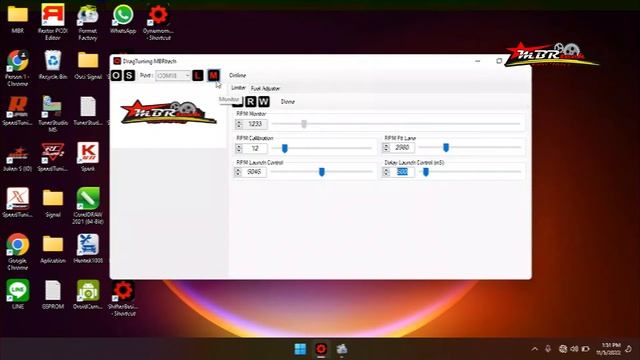The image size is (640, 360).
Task: Click the Delay Launch Control spinner arrows
Action: click(x=386, y=172)
